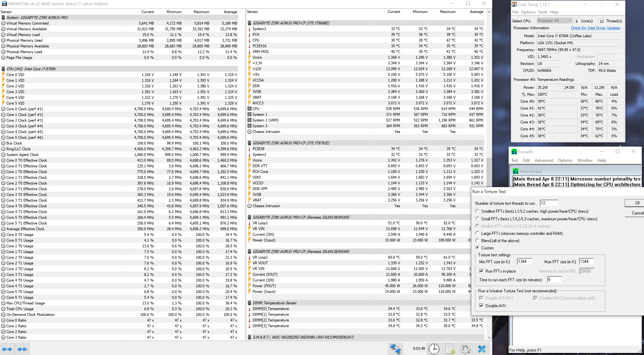This screenshot has width=644, height=355.
Task: Click the collapse columns arrows icon
Action: click(22, 349)
